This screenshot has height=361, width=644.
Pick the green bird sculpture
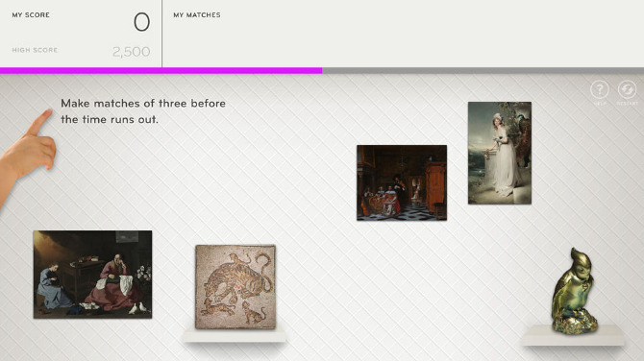click(574, 291)
